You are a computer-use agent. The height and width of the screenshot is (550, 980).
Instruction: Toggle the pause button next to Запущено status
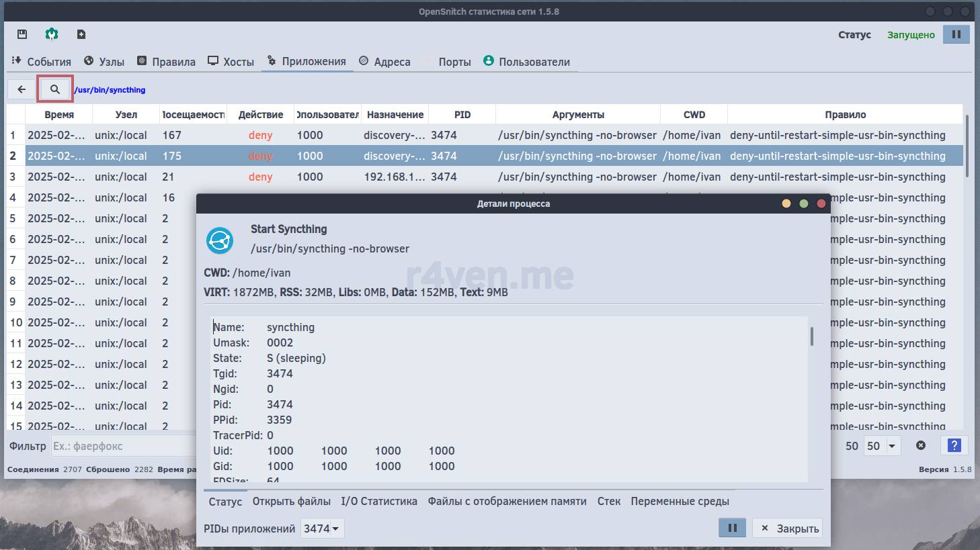(956, 34)
